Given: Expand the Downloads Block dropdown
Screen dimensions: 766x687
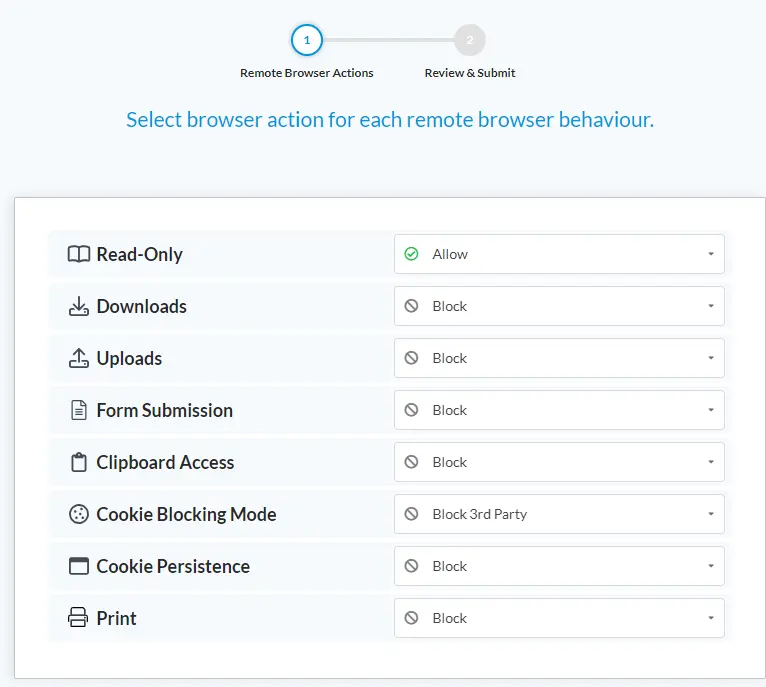Looking at the screenshot, I should tap(559, 306).
